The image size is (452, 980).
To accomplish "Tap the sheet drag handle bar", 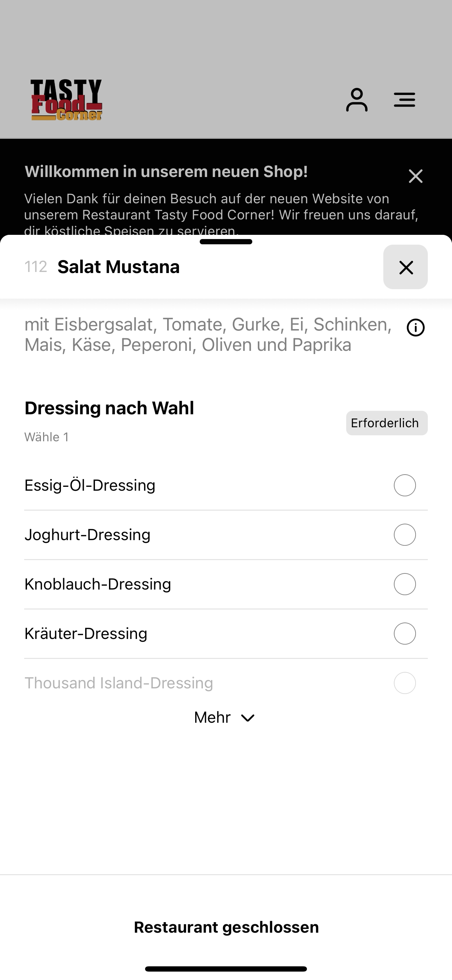I will (x=226, y=241).
